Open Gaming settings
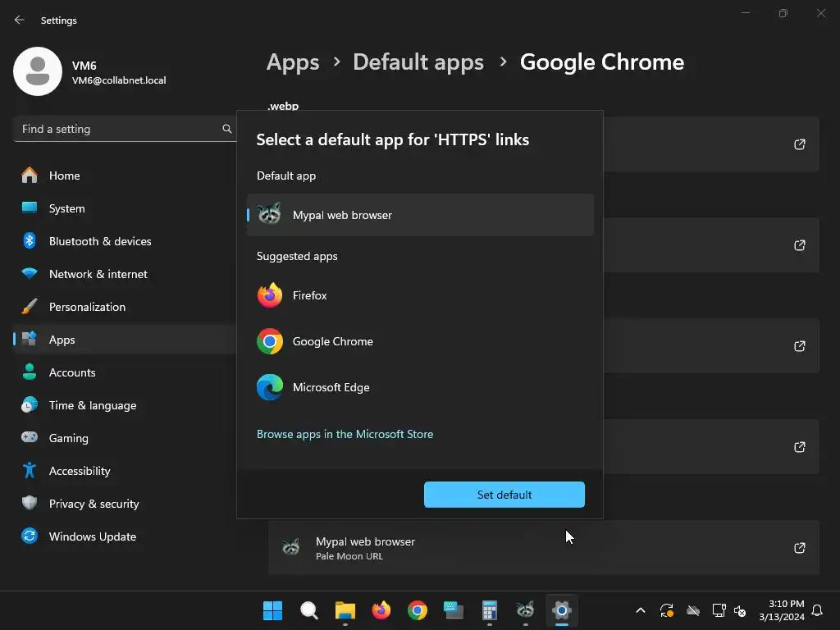This screenshot has width=840, height=630. tap(125, 438)
